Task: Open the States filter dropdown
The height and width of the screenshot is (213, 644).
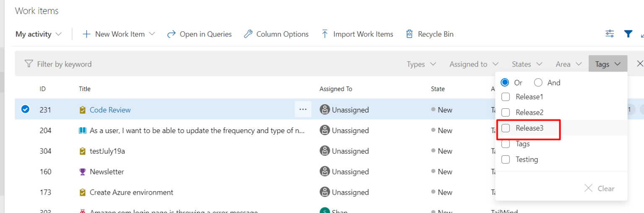Action: pyautogui.click(x=527, y=64)
